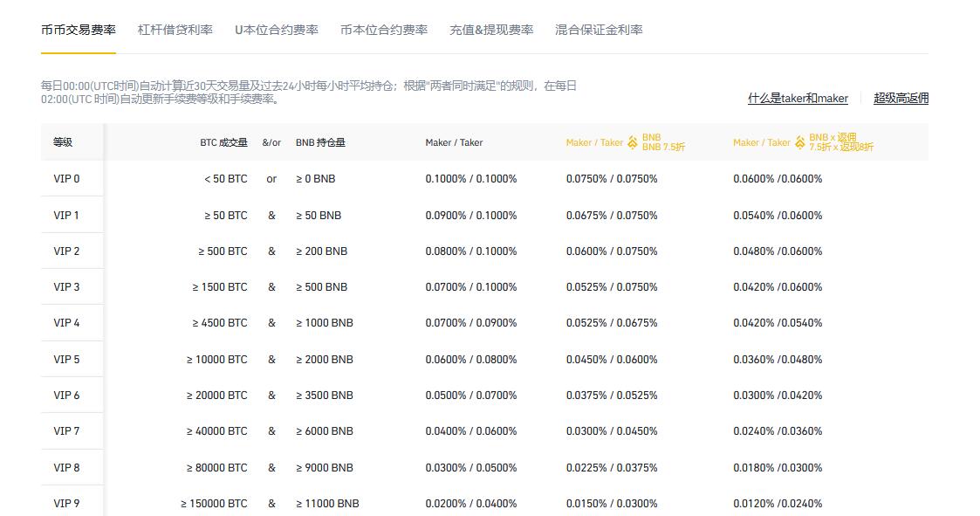Click the ≥ 40000 BTC volume cell
The width and height of the screenshot is (980, 516).
click(x=217, y=431)
